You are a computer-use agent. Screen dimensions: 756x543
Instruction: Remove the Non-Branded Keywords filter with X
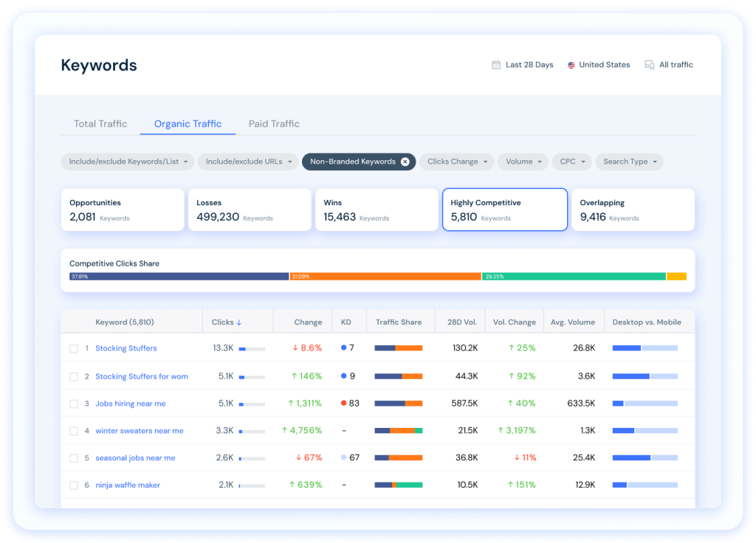point(405,162)
